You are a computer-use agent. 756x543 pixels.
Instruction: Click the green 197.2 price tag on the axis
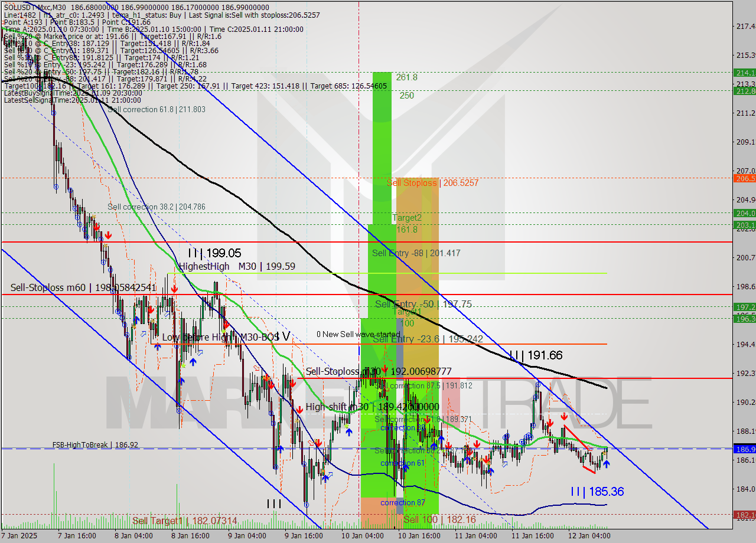744,307
